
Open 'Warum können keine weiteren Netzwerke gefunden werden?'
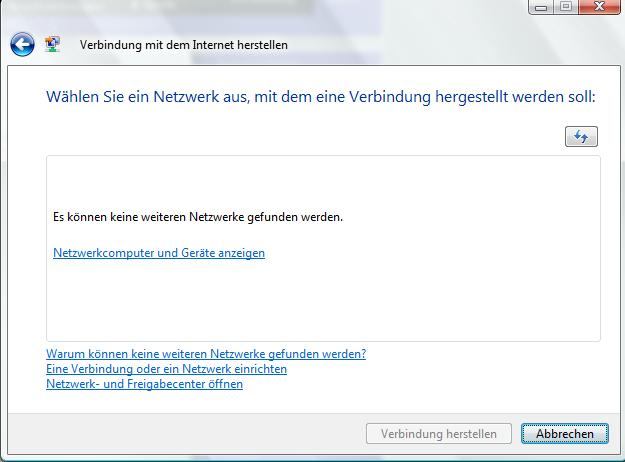206,354
